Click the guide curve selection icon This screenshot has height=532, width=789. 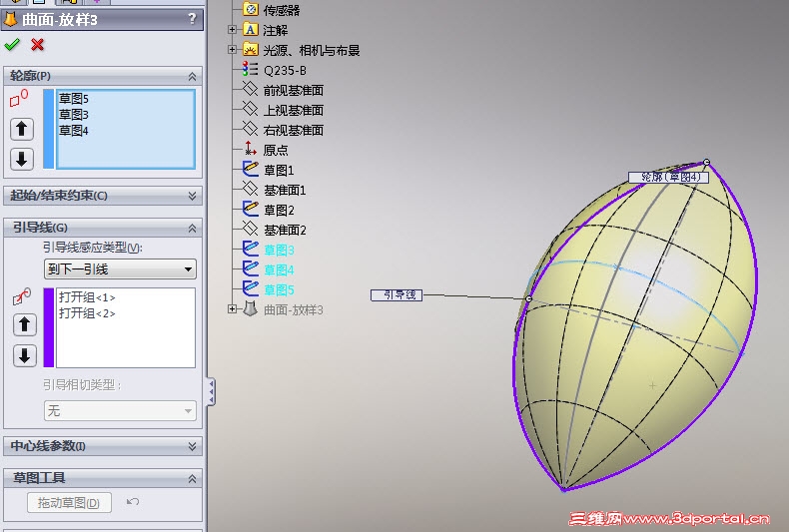click(22, 296)
